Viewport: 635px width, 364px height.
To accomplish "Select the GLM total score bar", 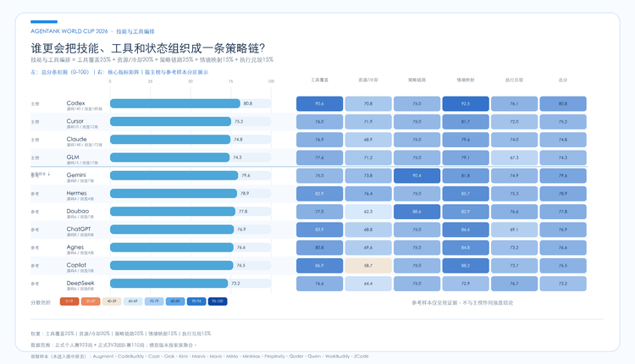I will [169, 157].
